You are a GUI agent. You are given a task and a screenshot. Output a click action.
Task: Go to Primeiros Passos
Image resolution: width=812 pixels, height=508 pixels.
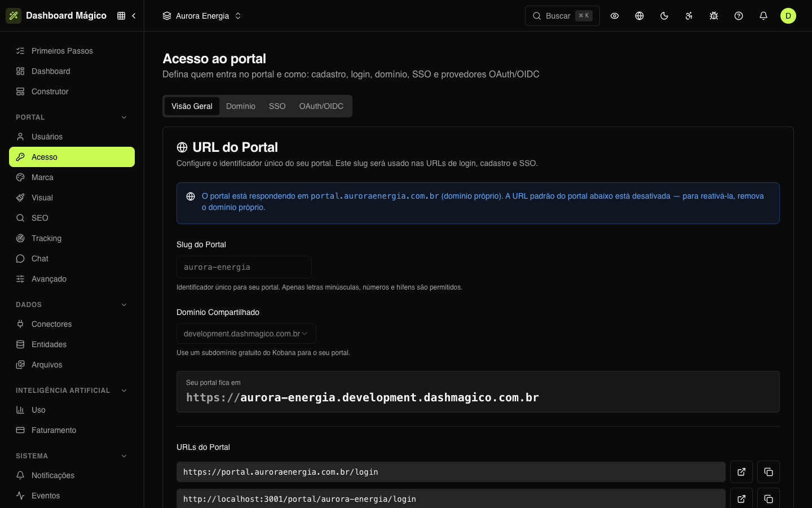pyautogui.click(x=72, y=51)
